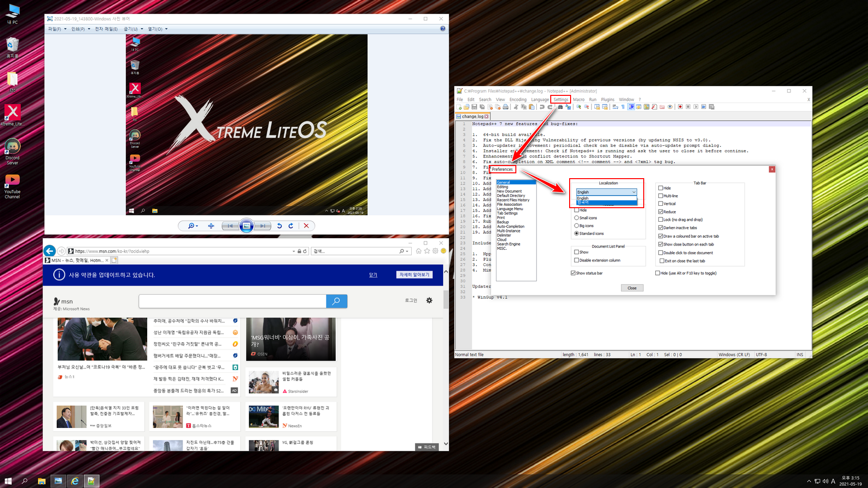Click the 로그인 link on MSN page
868x488 pixels.
point(411,300)
